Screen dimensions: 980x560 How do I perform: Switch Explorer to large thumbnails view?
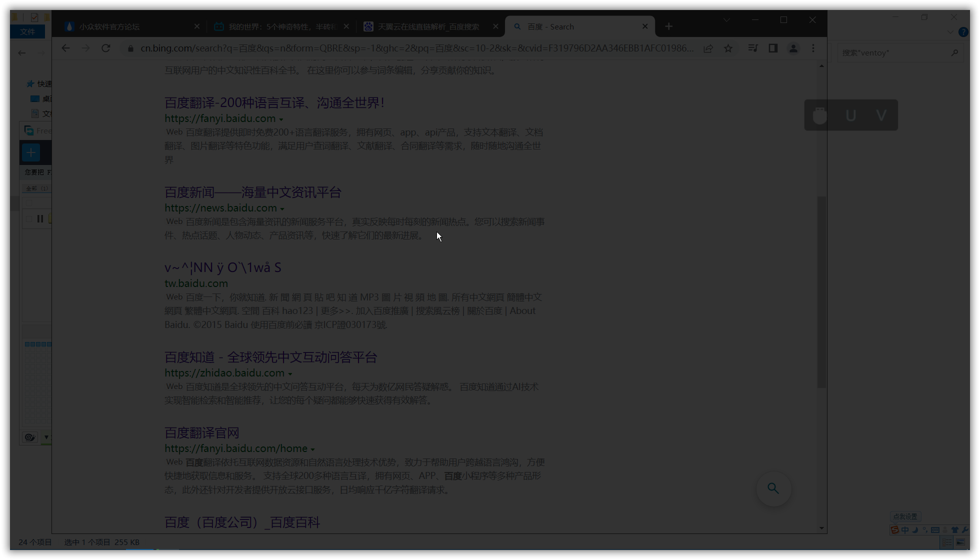click(960, 542)
